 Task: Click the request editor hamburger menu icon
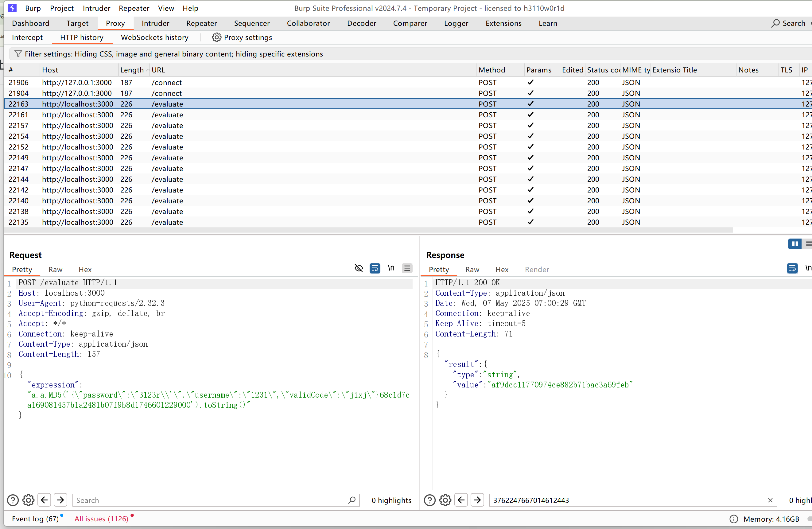click(407, 269)
